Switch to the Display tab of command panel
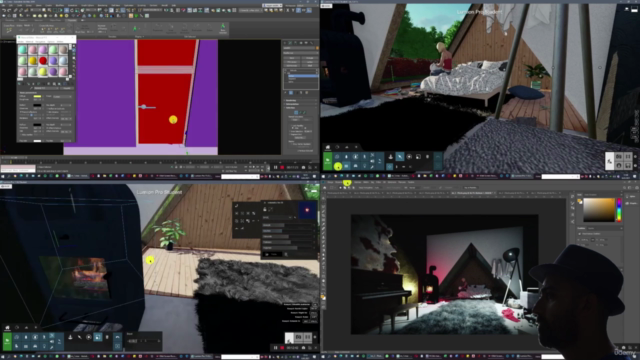The image size is (640, 360). [306, 42]
